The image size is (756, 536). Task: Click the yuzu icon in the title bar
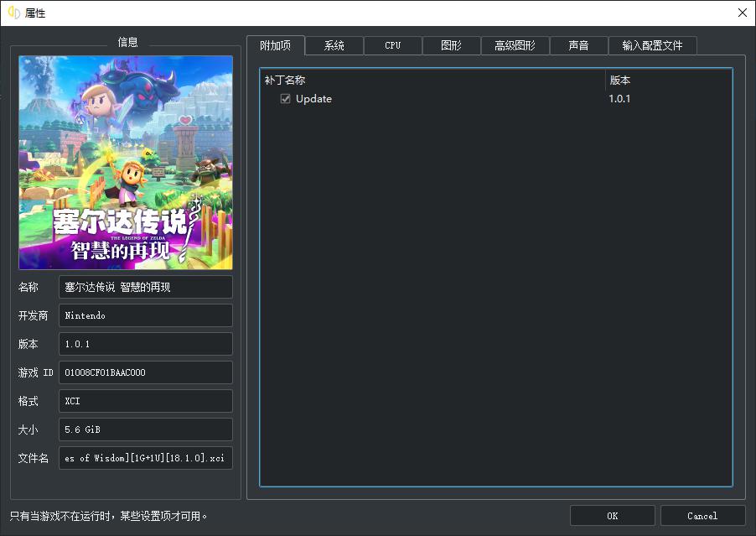click(14, 13)
